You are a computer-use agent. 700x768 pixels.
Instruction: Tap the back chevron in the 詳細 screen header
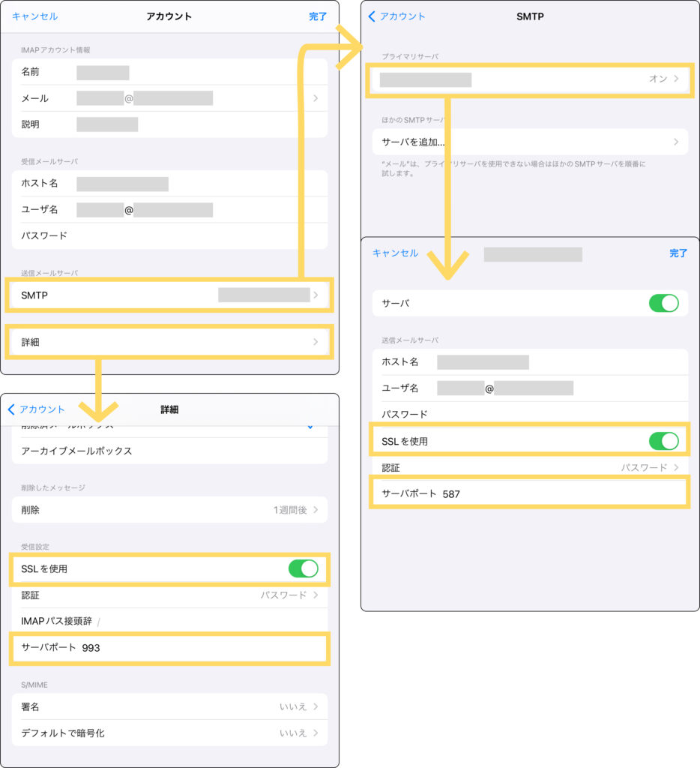pyautogui.click(x=11, y=409)
